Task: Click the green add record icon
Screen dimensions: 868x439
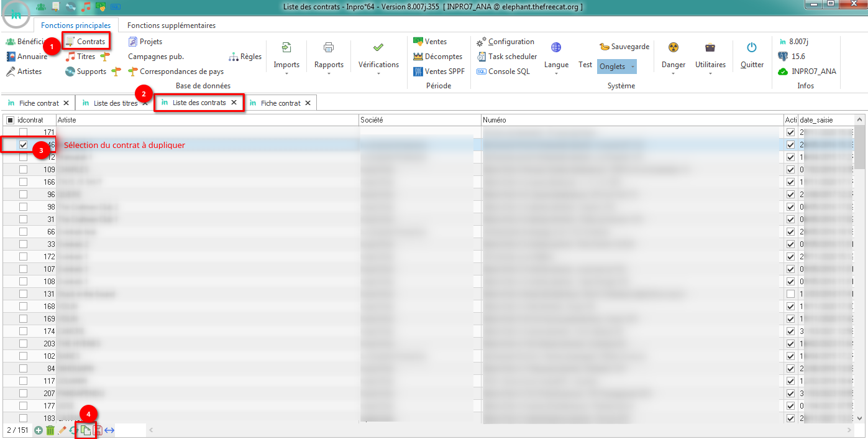Action: point(39,430)
